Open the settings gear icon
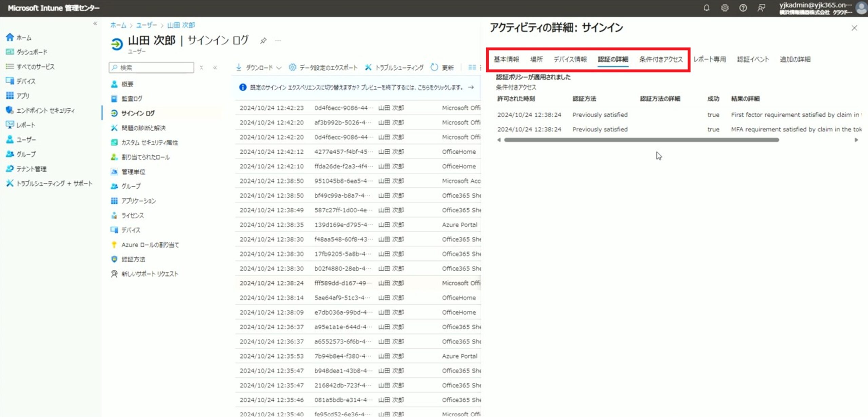868x417 pixels. (725, 8)
